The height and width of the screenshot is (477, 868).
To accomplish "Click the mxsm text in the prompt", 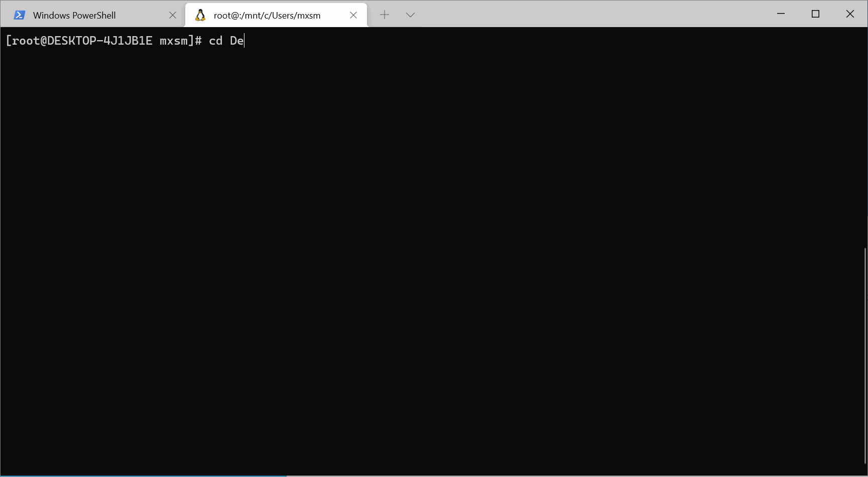I will point(174,41).
